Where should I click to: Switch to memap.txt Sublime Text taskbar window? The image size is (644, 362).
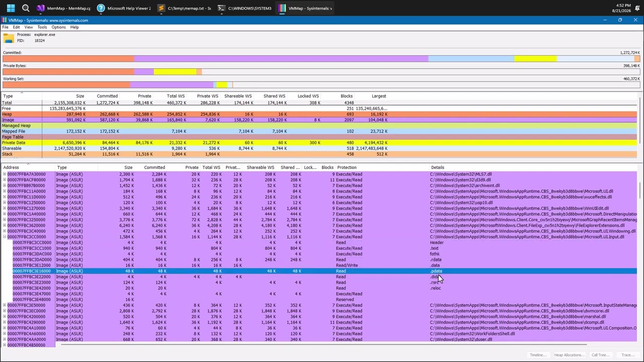pos(185,8)
